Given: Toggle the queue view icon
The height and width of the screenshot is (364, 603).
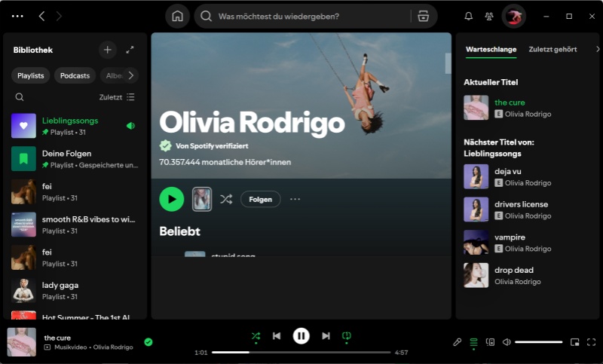Looking at the screenshot, I should [473, 342].
